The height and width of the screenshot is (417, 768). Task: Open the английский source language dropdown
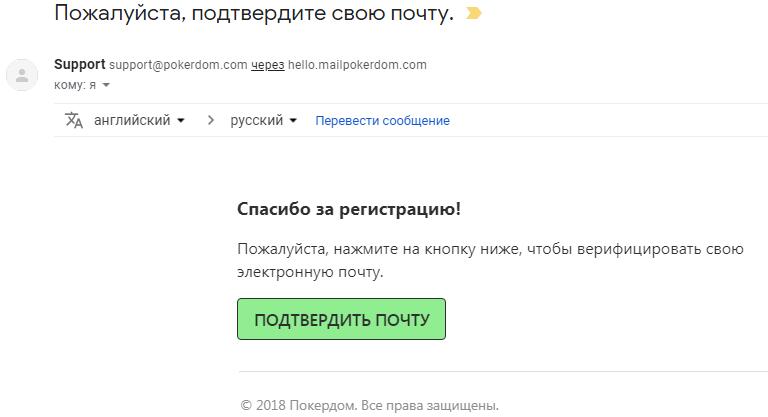pos(139,120)
